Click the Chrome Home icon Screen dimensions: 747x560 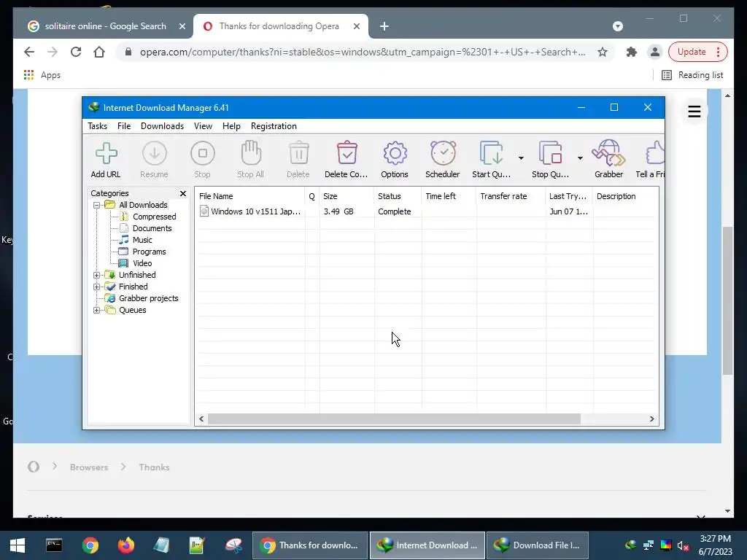(99, 52)
